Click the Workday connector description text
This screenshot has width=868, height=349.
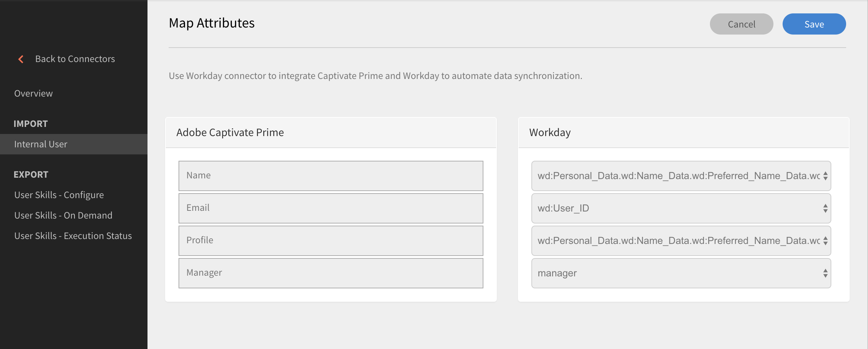pos(375,76)
